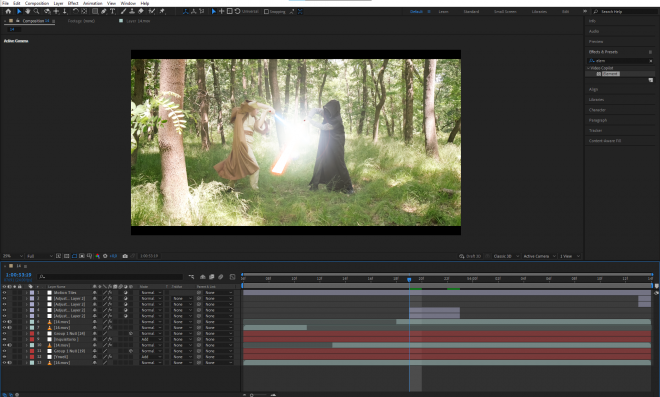Click the channel color icon under viewer
This screenshot has height=397, width=660.
pos(98,256)
